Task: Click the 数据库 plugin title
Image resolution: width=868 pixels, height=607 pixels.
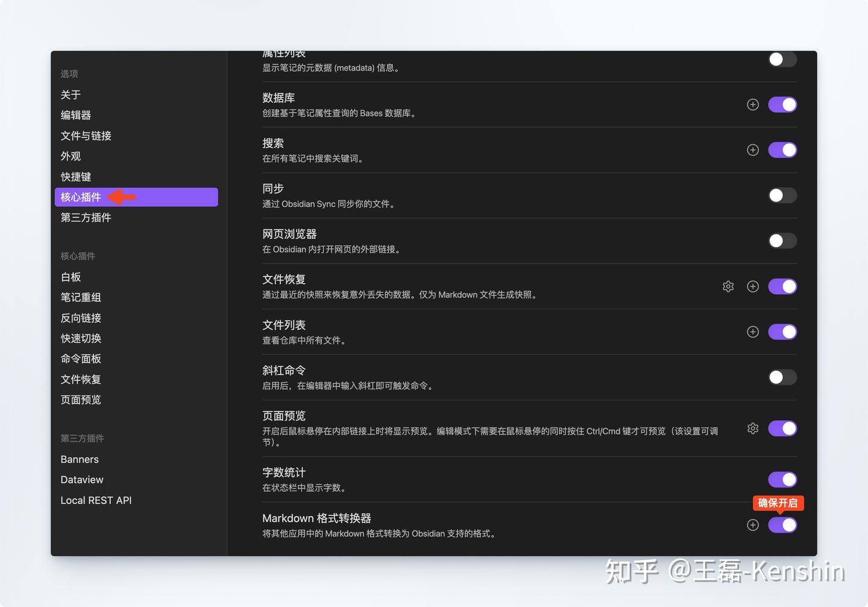Action: pos(278,98)
